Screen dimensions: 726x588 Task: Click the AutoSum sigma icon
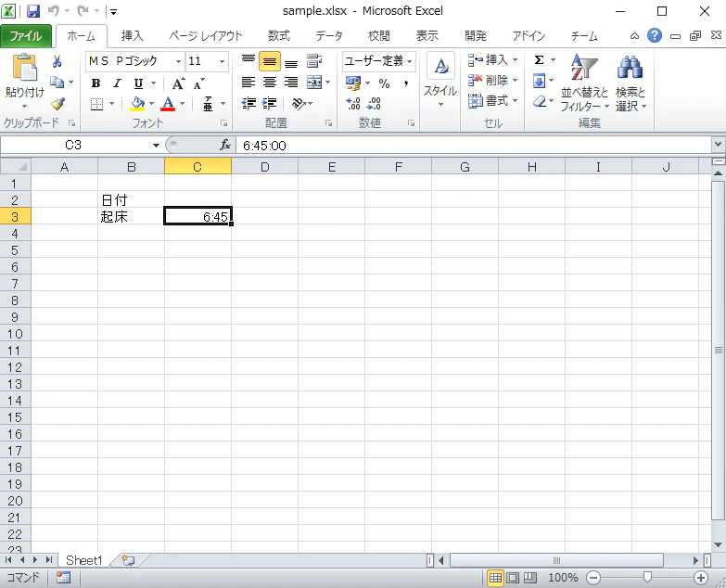tap(539, 60)
